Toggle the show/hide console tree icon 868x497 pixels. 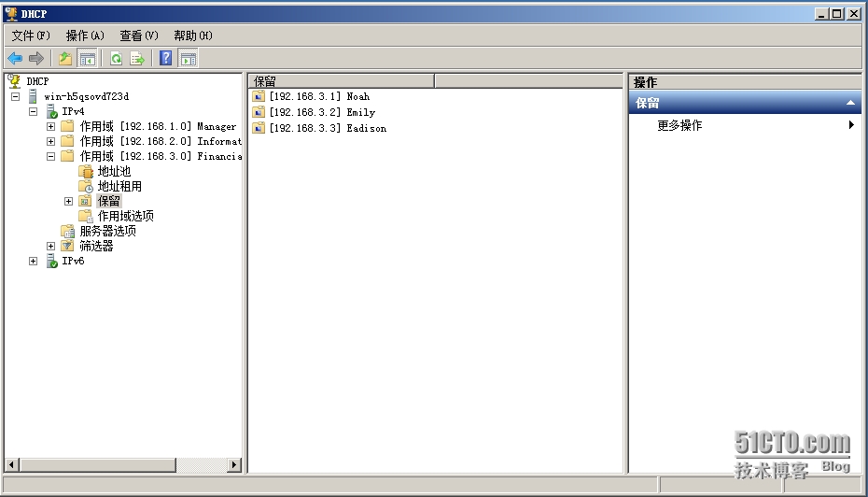pos(87,58)
